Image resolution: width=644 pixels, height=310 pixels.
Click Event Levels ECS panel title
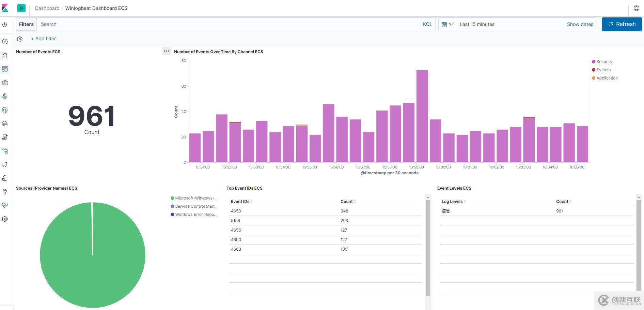coord(454,188)
